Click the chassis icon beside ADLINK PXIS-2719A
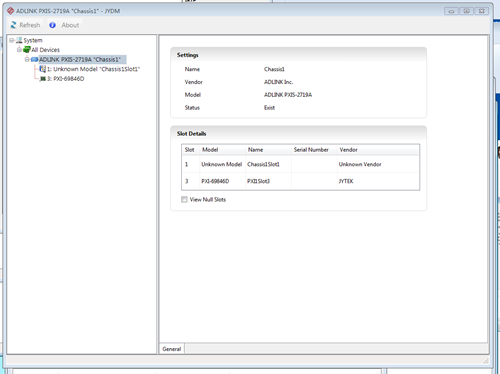The width and height of the screenshot is (500, 374). click(x=34, y=60)
